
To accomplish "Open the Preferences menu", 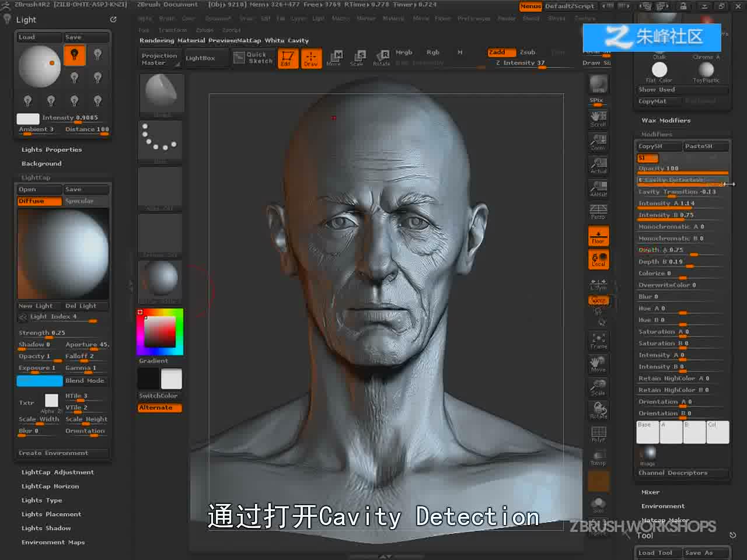I will (x=474, y=19).
